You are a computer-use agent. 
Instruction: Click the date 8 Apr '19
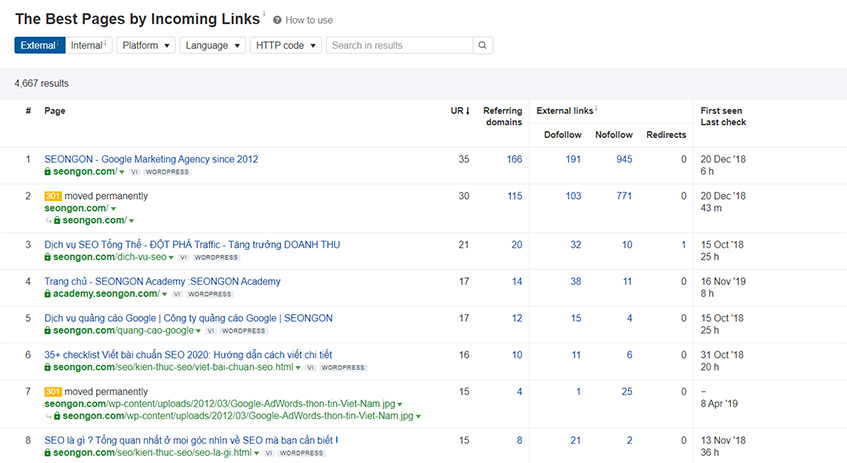[x=719, y=404]
